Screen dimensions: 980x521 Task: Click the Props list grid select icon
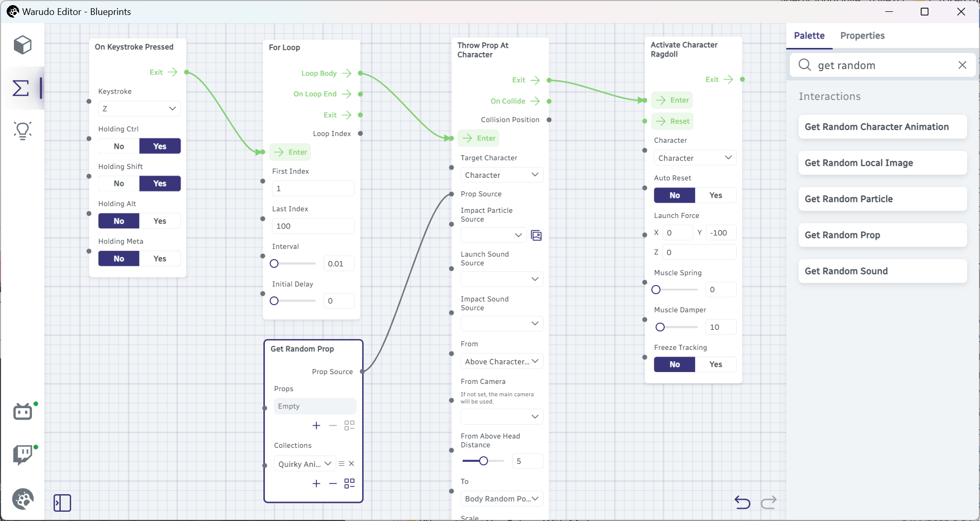[349, 425]
